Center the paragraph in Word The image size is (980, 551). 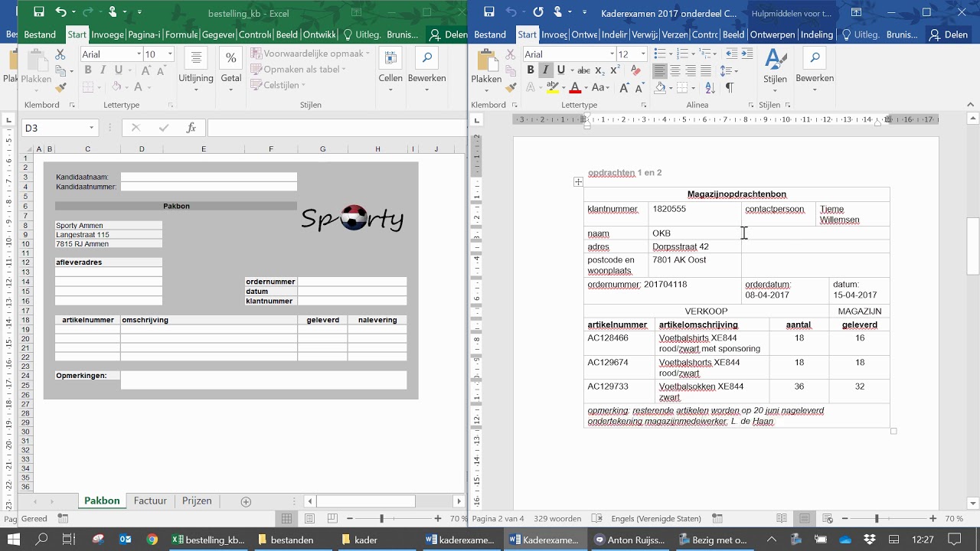click(675, 70)
